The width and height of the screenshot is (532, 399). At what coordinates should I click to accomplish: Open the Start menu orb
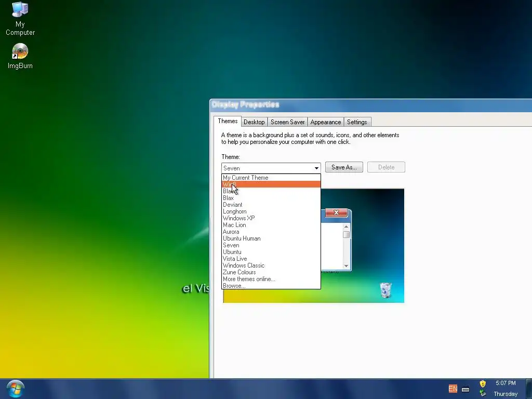point(15,389)
